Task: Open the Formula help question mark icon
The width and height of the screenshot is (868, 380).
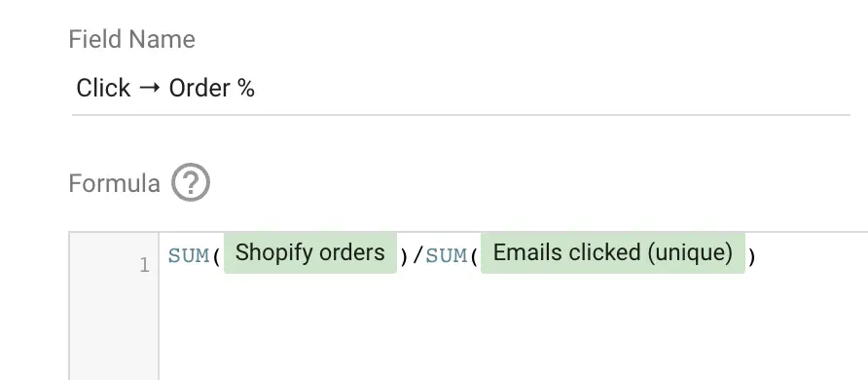Action: [191, 182]
